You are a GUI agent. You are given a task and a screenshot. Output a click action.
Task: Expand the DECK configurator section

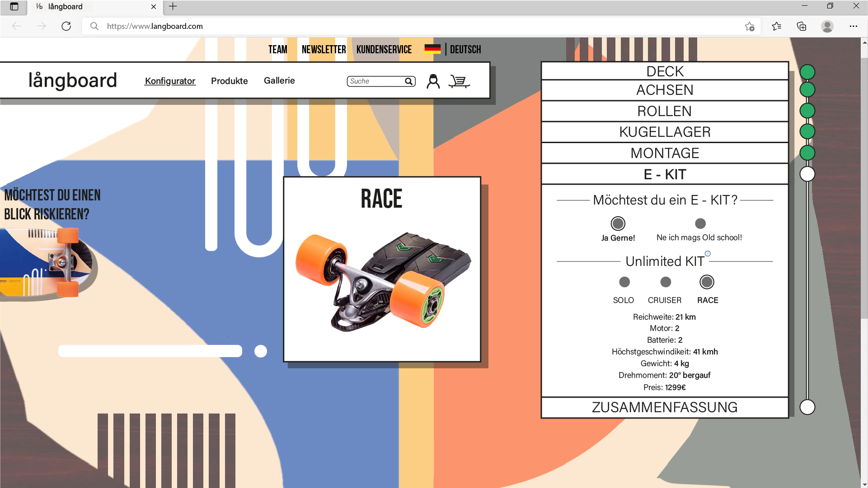coord(664,71)
